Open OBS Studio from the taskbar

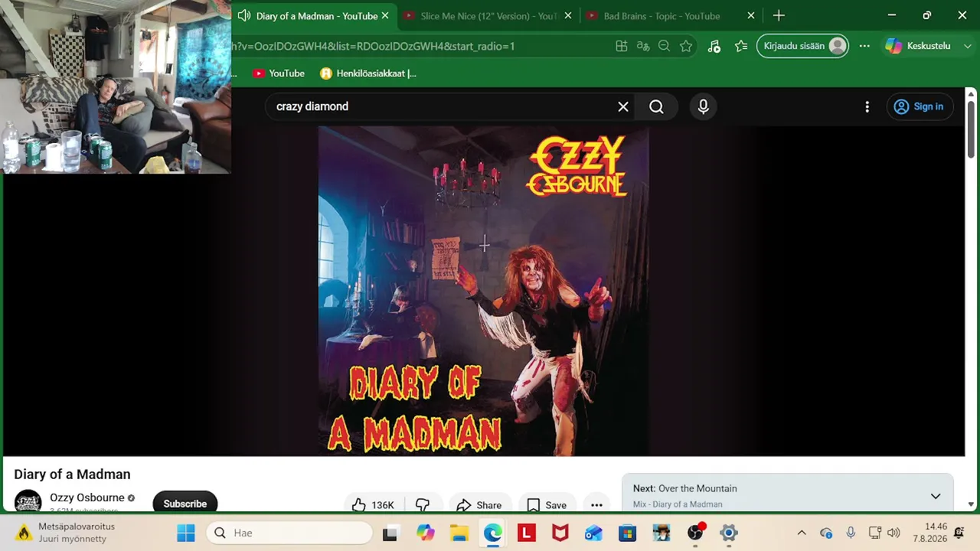(x=695, y=533)
